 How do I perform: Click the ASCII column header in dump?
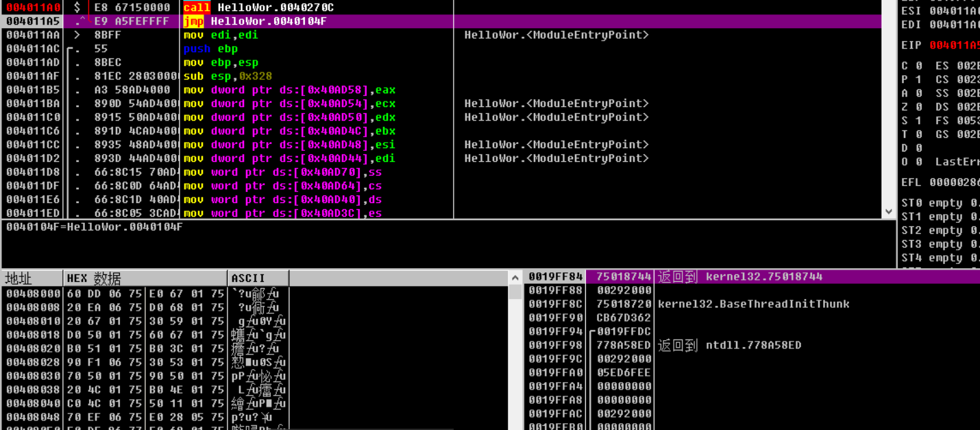[x=258, y=278]
